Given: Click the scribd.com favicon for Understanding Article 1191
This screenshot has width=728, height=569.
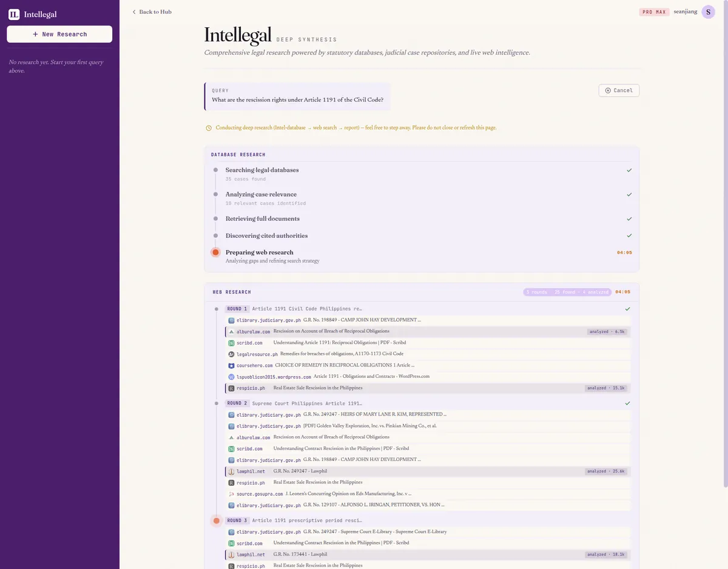Looking at the screenshot, I should [231, 343].
